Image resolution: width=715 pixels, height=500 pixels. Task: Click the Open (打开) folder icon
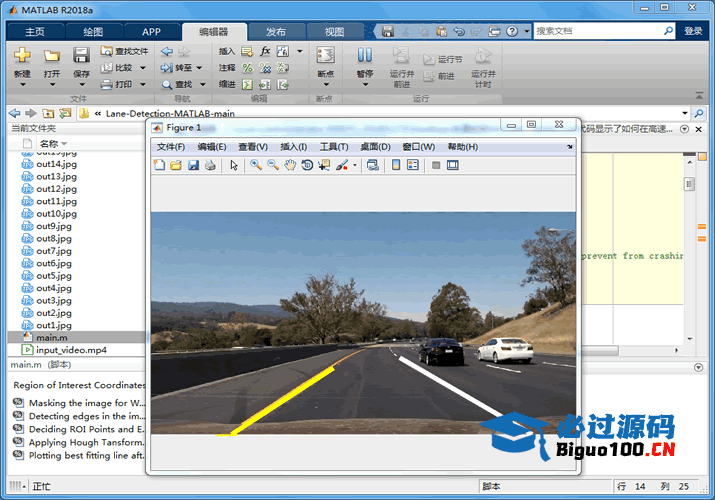[52, 56]
